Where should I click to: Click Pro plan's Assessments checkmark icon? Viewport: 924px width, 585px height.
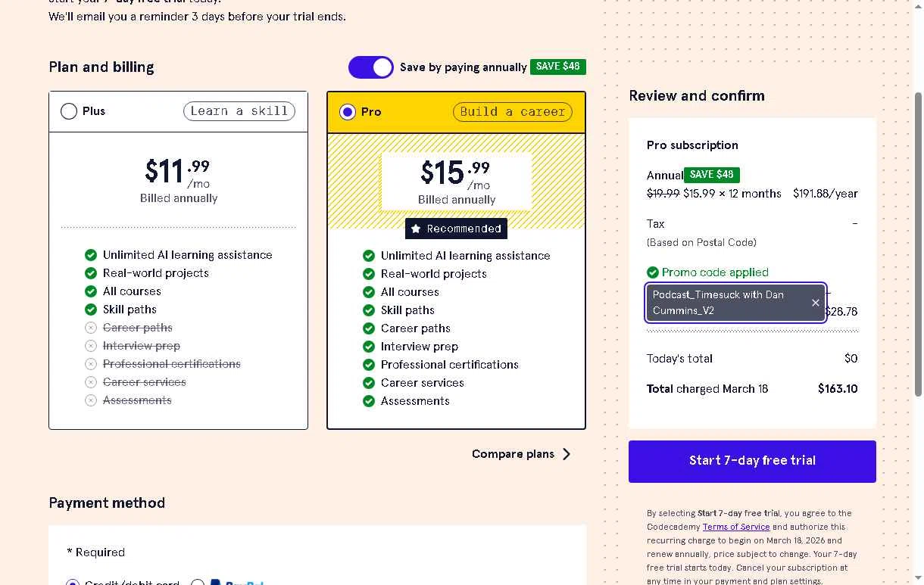point(369,401)
